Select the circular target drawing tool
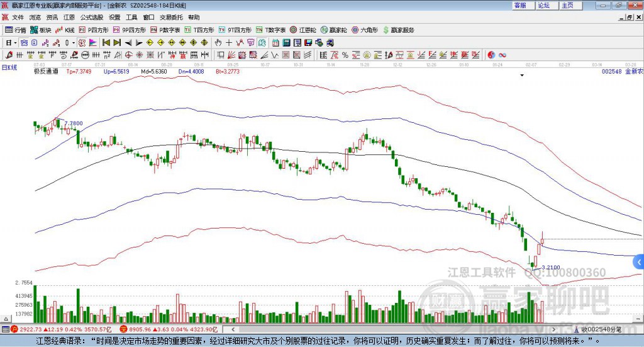 point(128,55)
